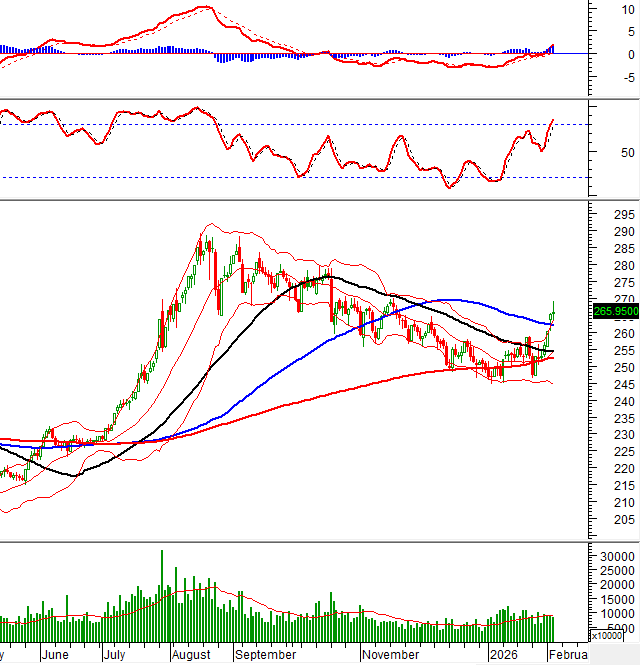Image resolution: width=640 pixels, height=665 pixels.
Task: Click the -5 label on the MACD axis
Action: 627,78
